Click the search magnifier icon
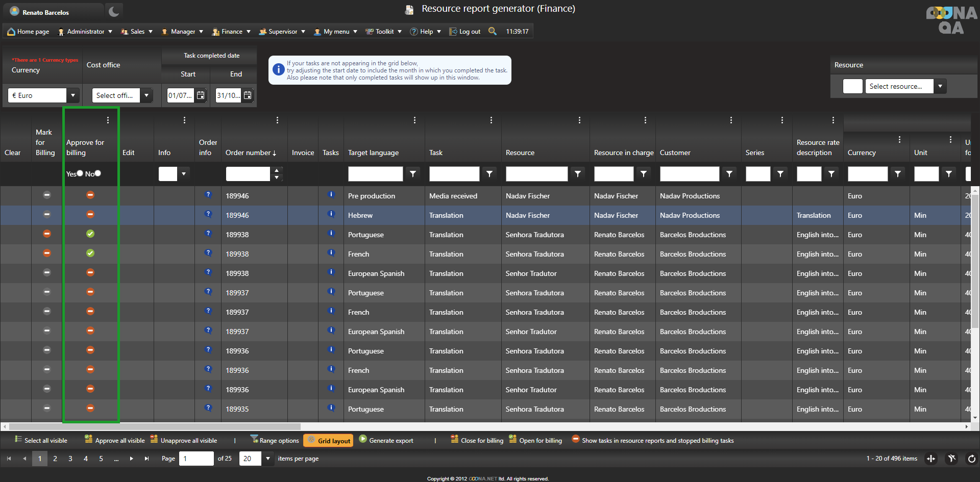 click(492, 31)
